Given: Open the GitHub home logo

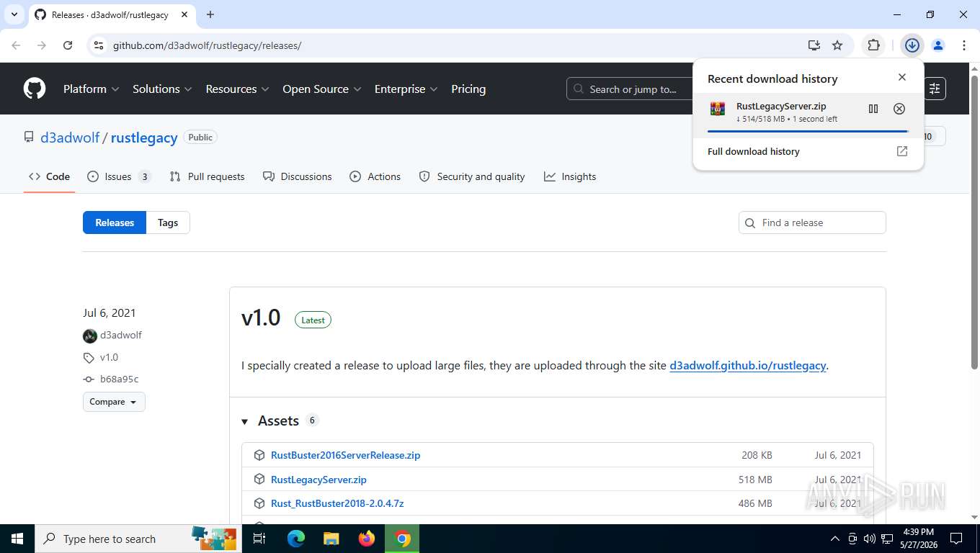Looking at the screenshot, I should click(x=35, y=89).
